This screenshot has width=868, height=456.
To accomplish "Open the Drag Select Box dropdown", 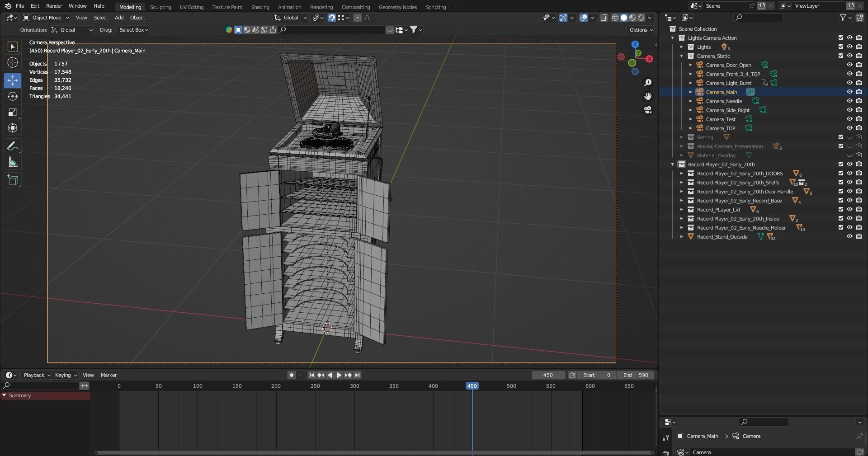I will coord(133,30).
